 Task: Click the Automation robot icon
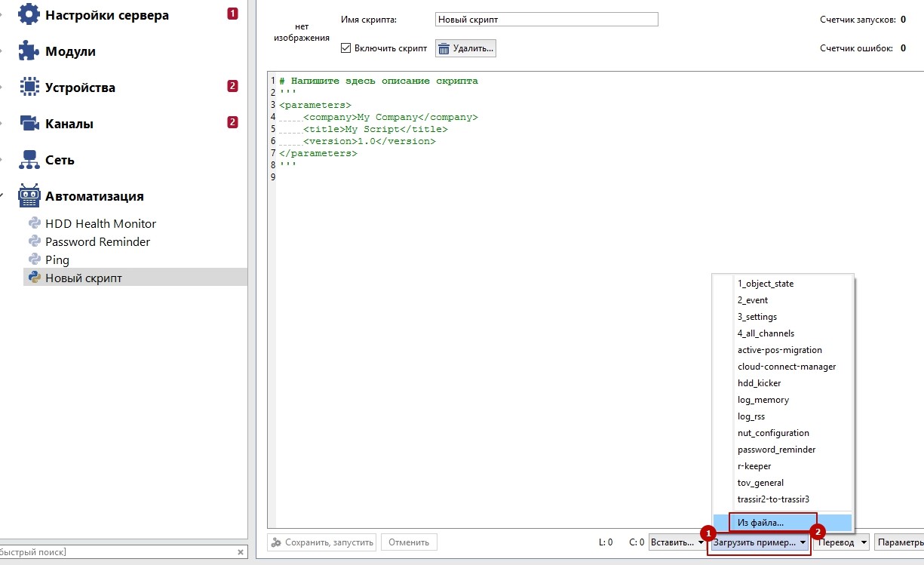tap(29, 196)
